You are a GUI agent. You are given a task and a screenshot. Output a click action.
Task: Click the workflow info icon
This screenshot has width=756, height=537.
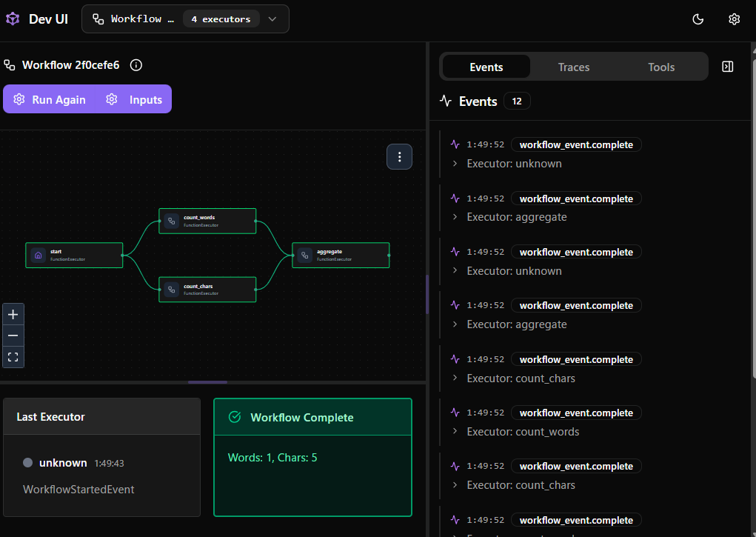pos(136,65)
